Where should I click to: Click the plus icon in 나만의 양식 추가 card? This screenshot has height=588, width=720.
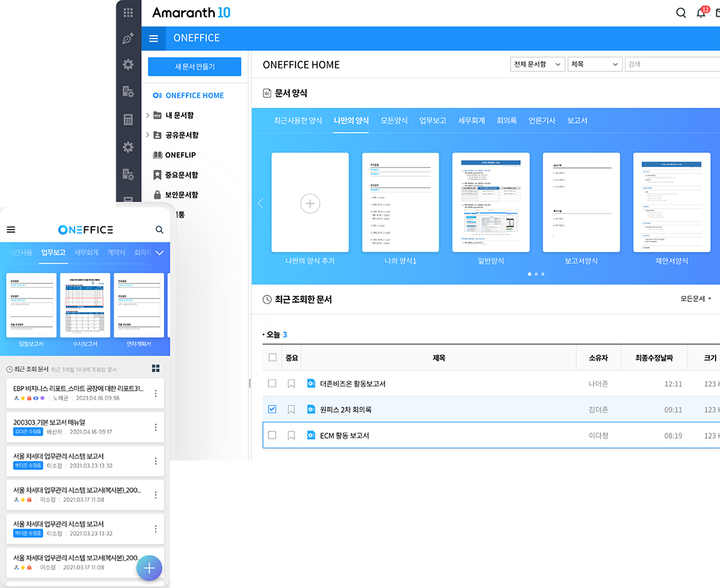[310, 203]
